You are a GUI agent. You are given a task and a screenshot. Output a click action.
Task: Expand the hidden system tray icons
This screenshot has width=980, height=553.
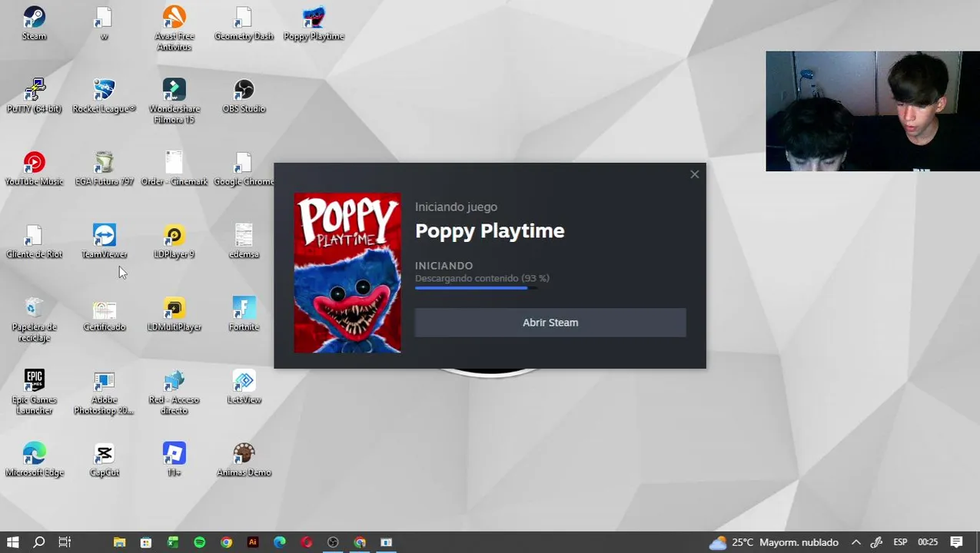855,542
